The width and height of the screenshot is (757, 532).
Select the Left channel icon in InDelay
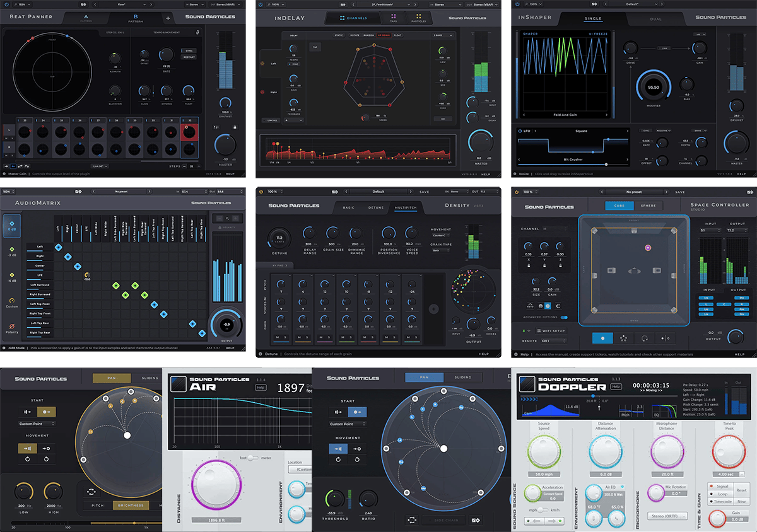point(264,63)
